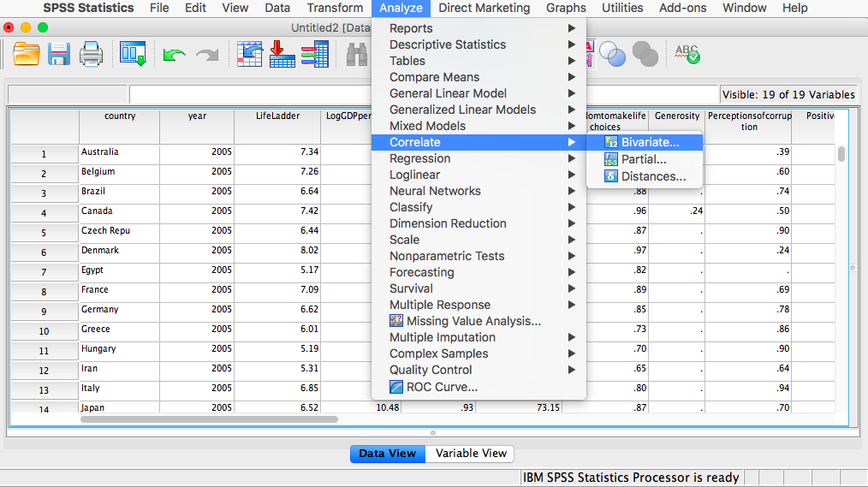
Task: Open the Scale submenu
Action: point(479,240)
